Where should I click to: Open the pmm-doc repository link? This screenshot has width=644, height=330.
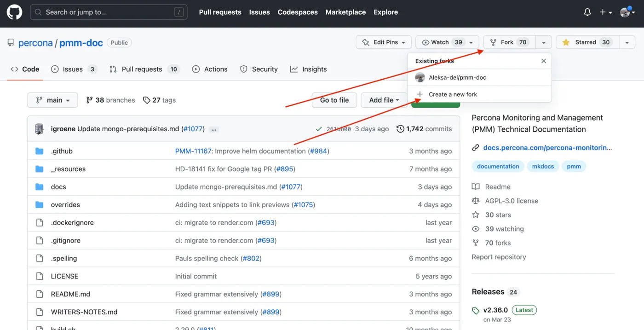click(81, 43)
